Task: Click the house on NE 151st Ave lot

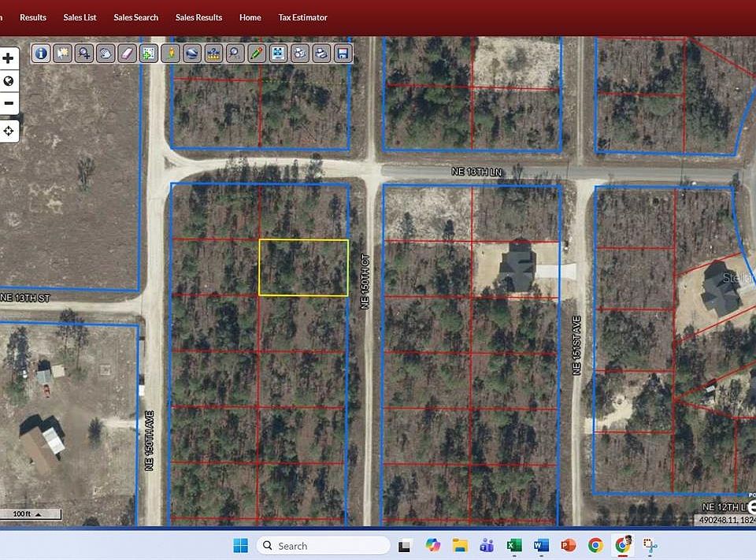Action: [x=517, y=265]
